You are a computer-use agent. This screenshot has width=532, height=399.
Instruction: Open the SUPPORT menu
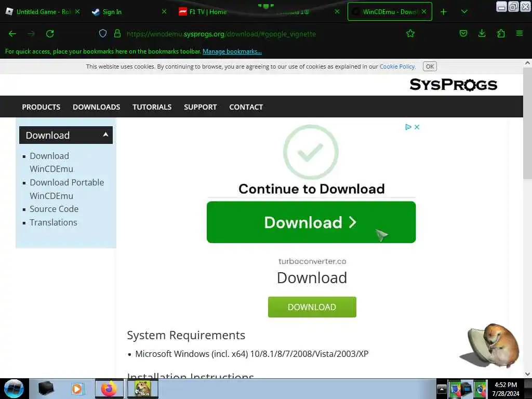[200, 107]
